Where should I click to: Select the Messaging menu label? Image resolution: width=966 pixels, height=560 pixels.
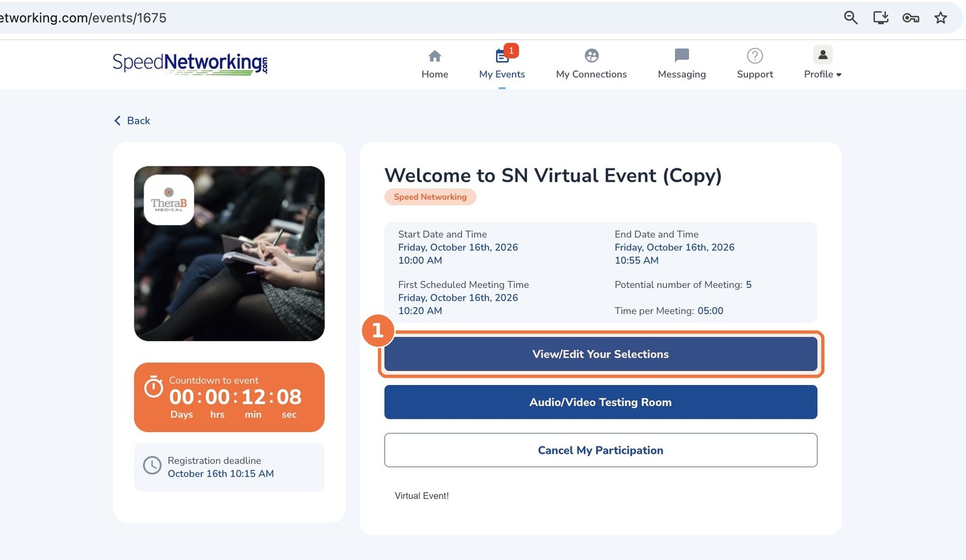click(682, 74)
